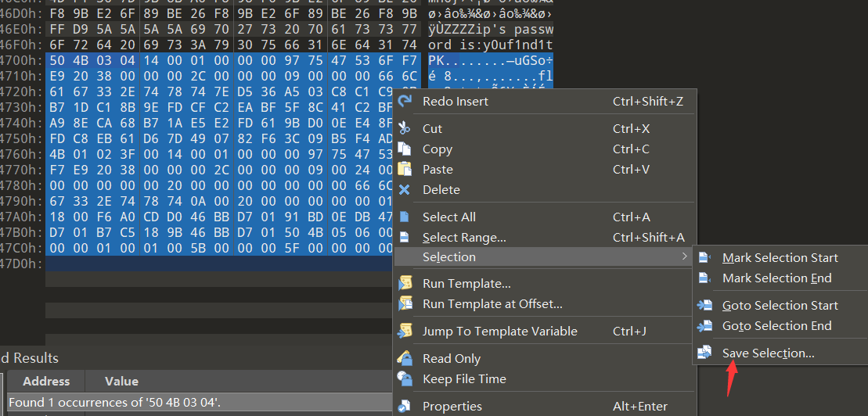Viewport: 868px width, 416px height.
Task: Choose Copy from the context menu
Action: [438, 149]
